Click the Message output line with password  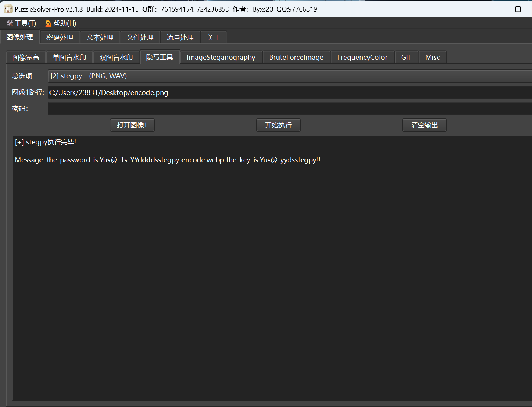pyautogui.click(x=168, y=160)
